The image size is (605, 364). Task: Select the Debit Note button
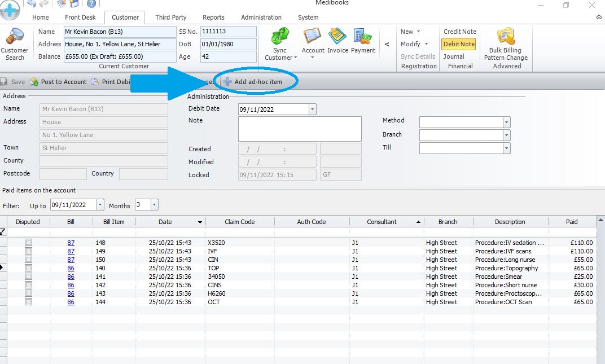point(459,44)
